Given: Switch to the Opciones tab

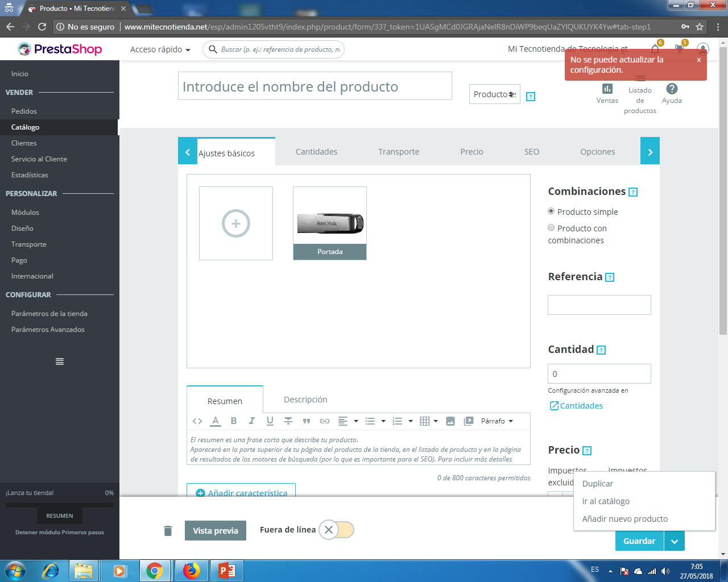Looking at the screenshot, I should tap(598, 152).
